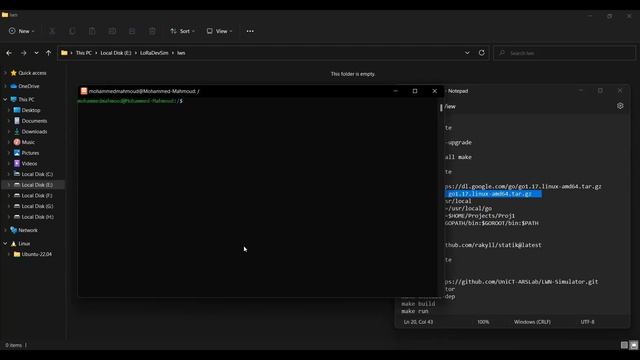The width and height of the screenshot is (640, 360).
Task: Open Documents folder in navigation pane
Action: click(x=34, y=121)
